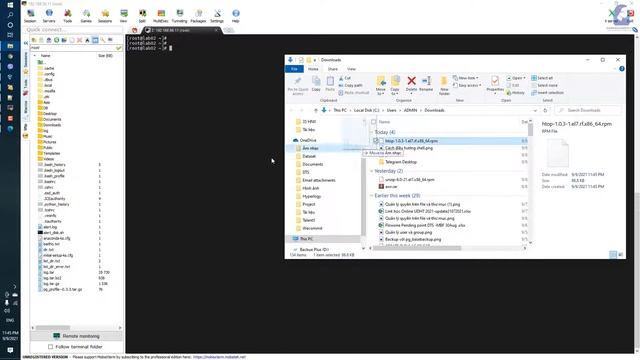The width and height of the screenshot is (640, 360).
Task: Expand the address bar history dropdown
Action: 535,110
